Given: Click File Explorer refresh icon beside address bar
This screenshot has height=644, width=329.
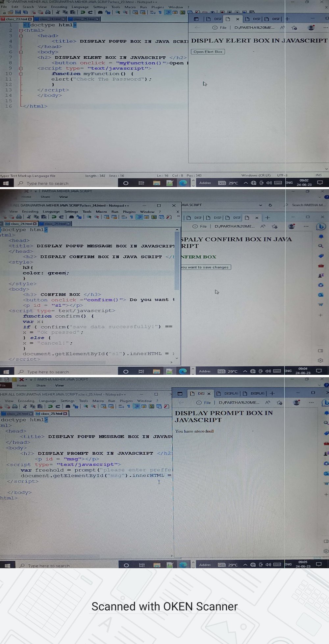Looking at the screenshot, I should (270, 205).
